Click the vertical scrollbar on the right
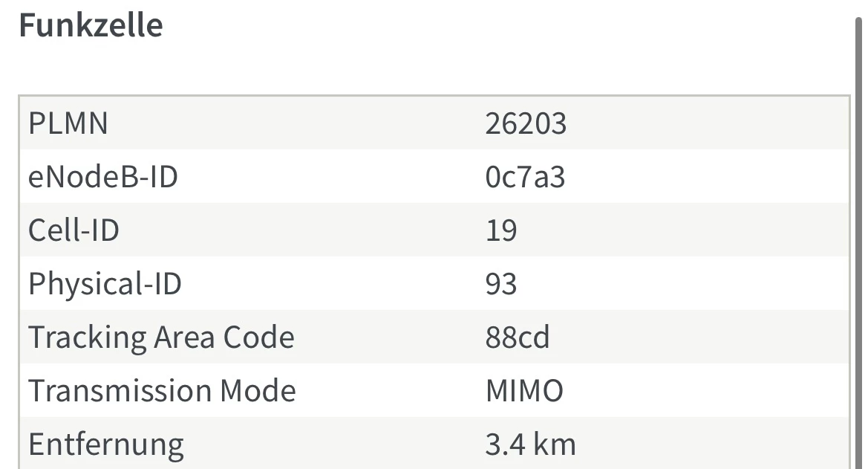 pos(858,243)
